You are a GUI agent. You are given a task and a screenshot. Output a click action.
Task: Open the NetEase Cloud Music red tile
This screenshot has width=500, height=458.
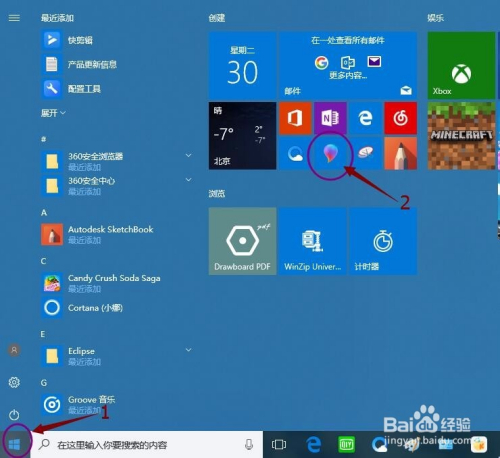tap(400, 118)
